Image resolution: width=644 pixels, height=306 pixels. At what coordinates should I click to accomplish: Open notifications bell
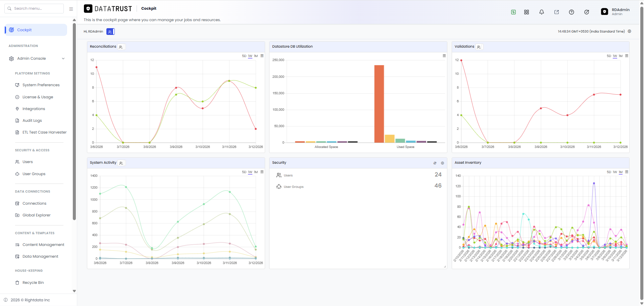542,12
